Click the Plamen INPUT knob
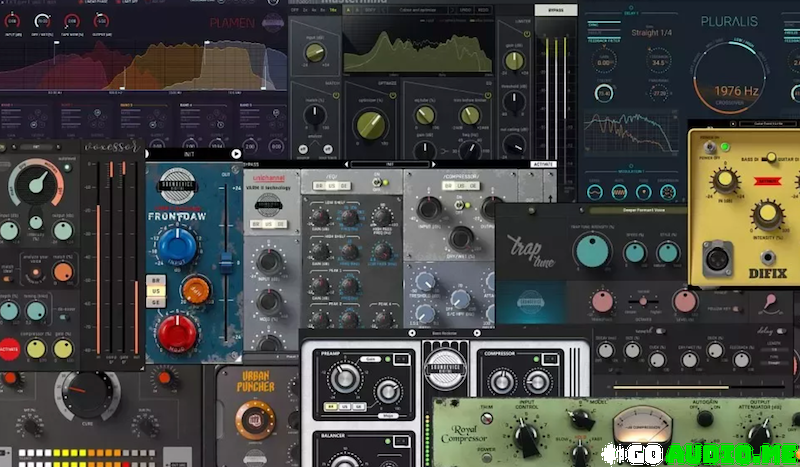The width and height of the screenshot is (800, 467). point(12,21)
